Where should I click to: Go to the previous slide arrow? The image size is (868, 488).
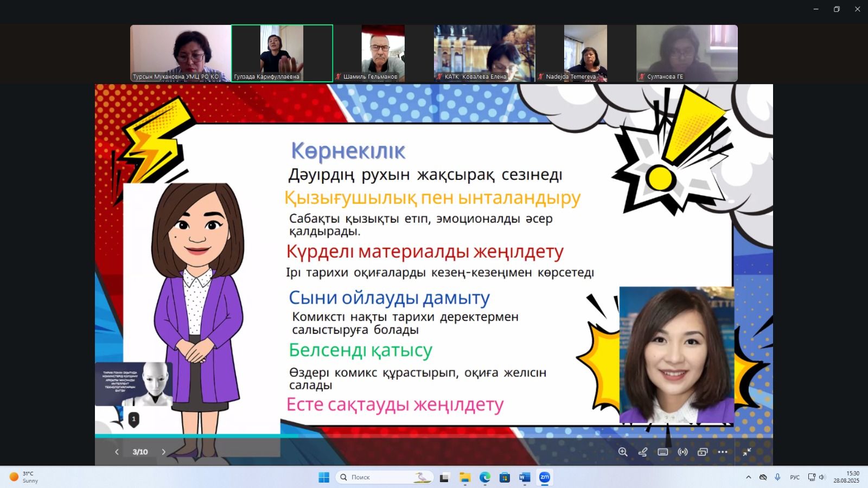pyautogui.click(x=117, y=452)
